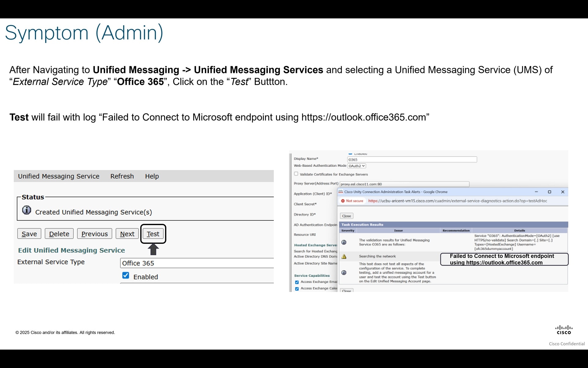Open the Refresh menu
Image resolution: width=588 pixels, height=368 pixels.
click(122, 176)
